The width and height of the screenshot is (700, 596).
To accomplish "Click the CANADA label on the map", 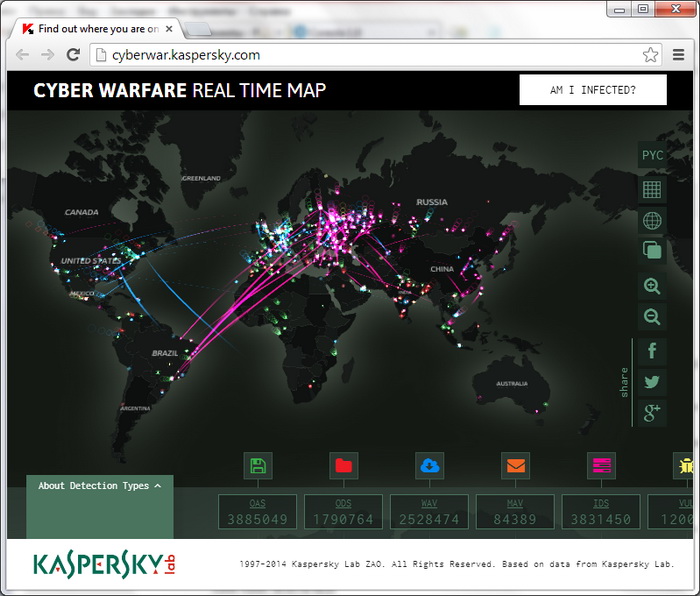I will tap(81, 212).
